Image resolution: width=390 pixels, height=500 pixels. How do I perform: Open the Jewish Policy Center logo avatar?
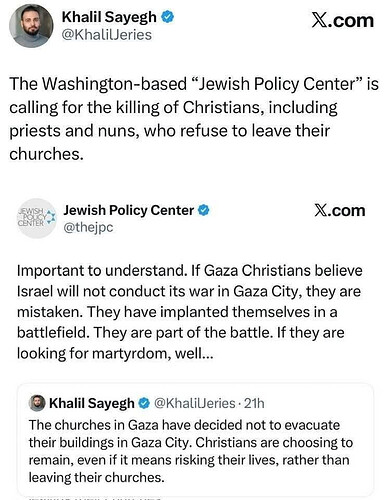[x=37, y=218]
